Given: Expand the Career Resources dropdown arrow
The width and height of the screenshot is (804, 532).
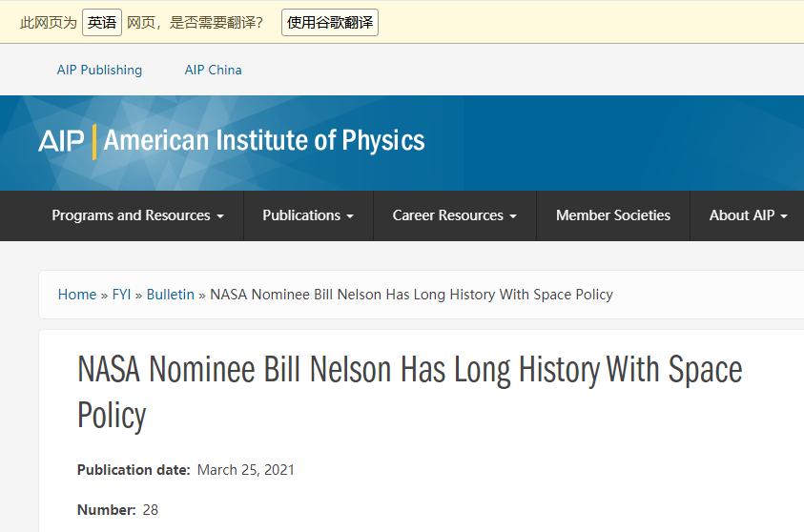Looking at the screenshot, I should click(x=513, y=216).
